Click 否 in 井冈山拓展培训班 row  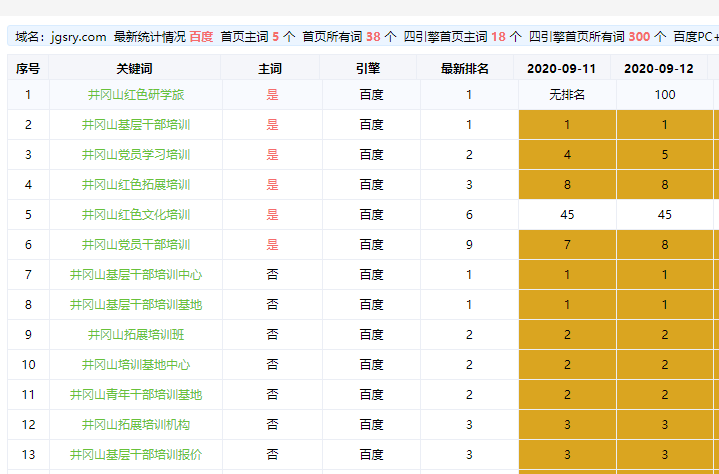pyautogui.click(x=272, y=335)
